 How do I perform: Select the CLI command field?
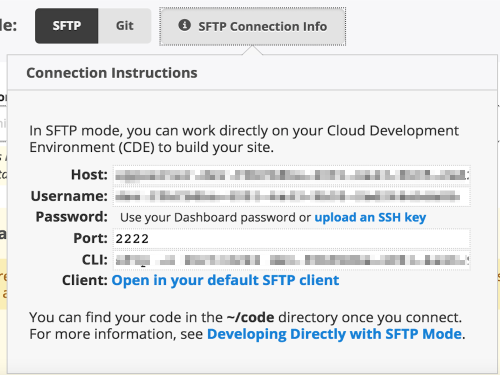tap(292, 260)
